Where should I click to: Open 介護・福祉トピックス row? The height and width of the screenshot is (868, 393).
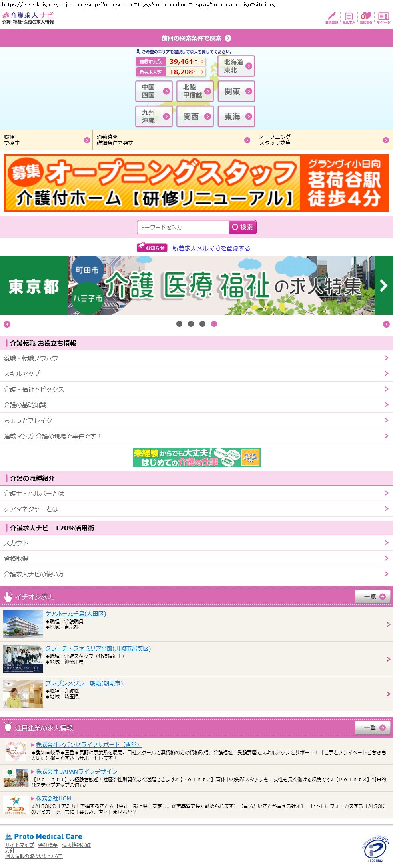(196, 390)
